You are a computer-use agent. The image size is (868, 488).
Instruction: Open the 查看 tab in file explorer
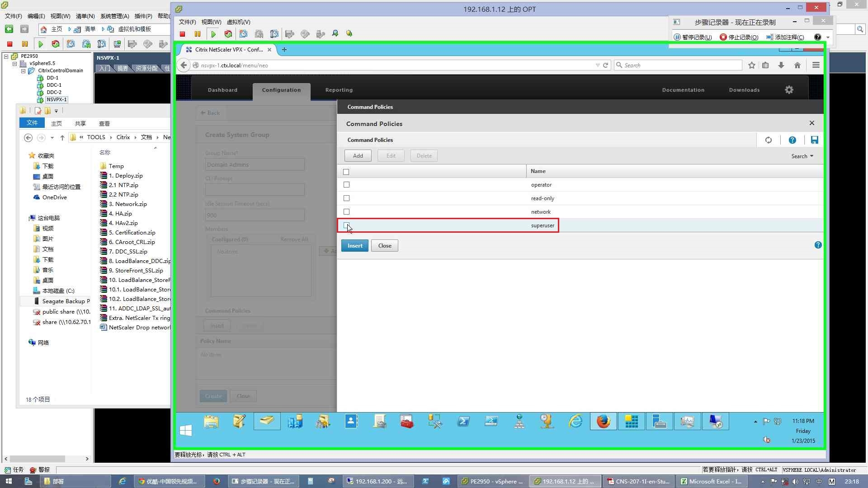pos(104,123)
